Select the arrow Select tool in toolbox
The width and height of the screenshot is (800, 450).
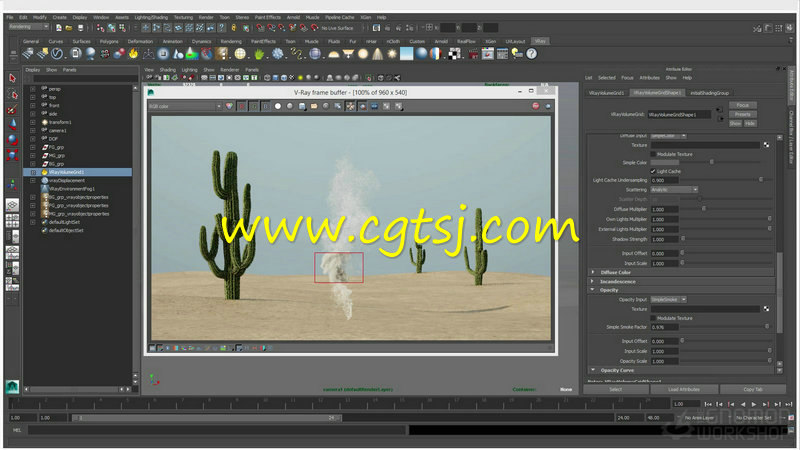coord(12,78)
